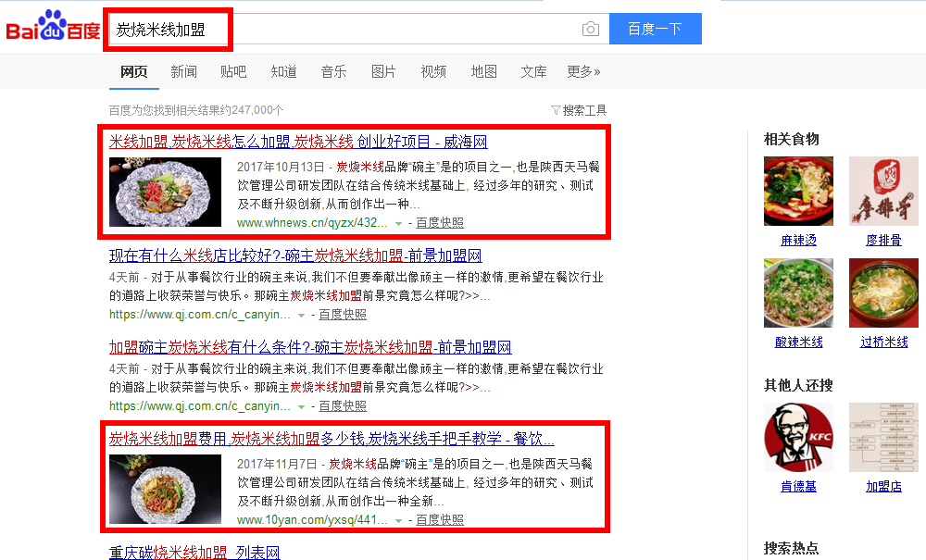Expand the arrow next to www.whnews.cn URL

click(x=398, y=224)
